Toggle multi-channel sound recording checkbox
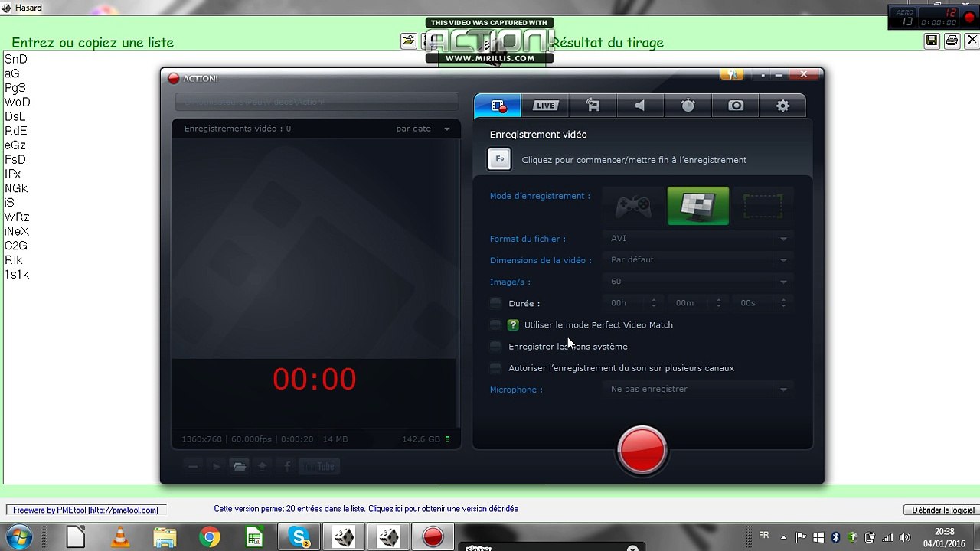980x551 pixels. coord(495,367)
